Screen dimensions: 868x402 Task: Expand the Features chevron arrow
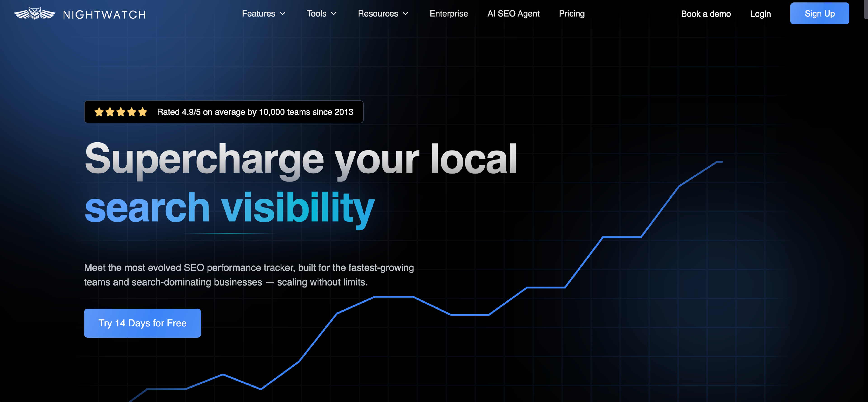[x=283, y=14]
